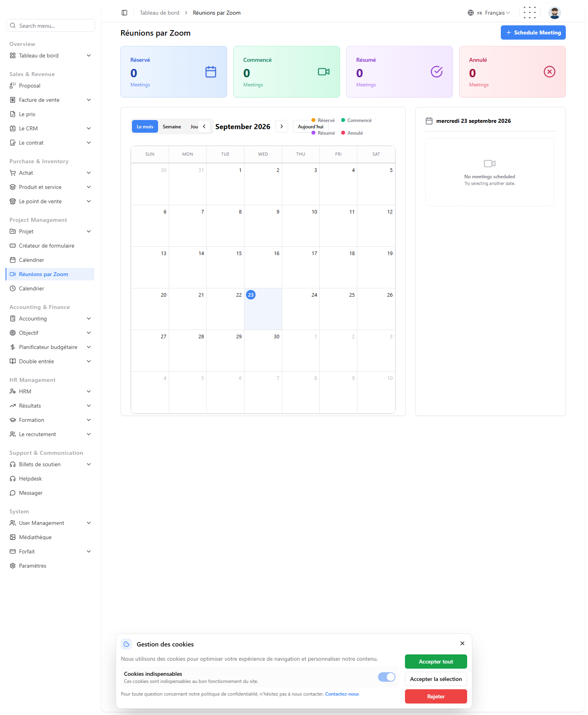Expand the HRM submenu
This screenshot has height=715, width=588.
click(x=89, y=391)
